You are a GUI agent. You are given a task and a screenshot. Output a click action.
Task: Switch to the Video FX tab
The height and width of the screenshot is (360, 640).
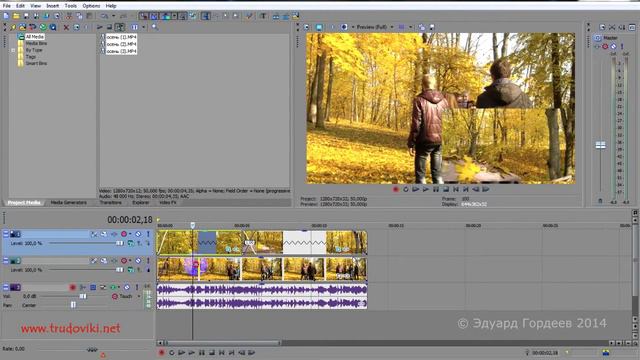point(168,202)
